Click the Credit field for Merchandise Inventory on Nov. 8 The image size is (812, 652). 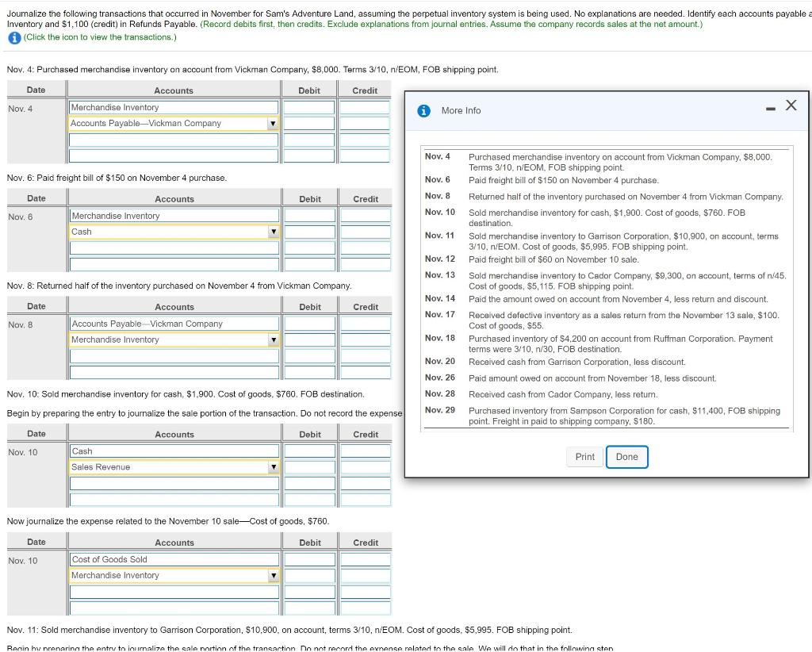366,339
